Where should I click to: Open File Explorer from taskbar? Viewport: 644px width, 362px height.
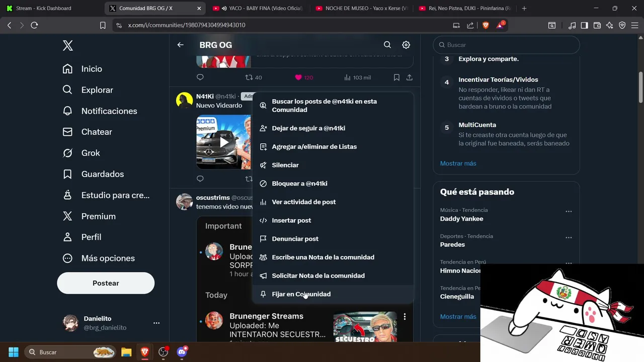pos(126,352)
